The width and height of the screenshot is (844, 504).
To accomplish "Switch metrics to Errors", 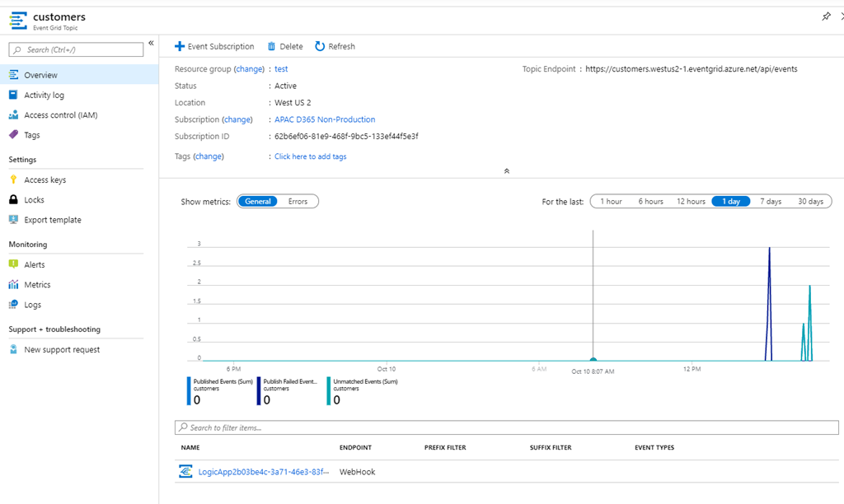I will [x=298, y=201].
